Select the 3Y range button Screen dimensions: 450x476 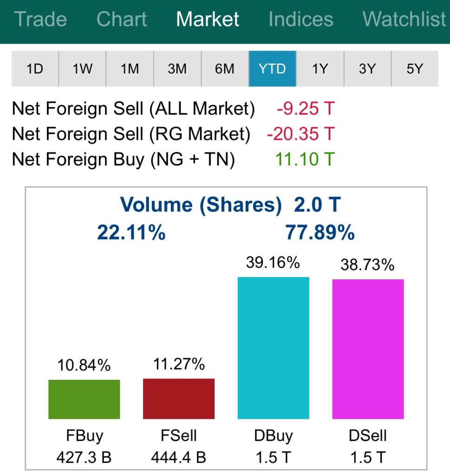click(367, 69)
